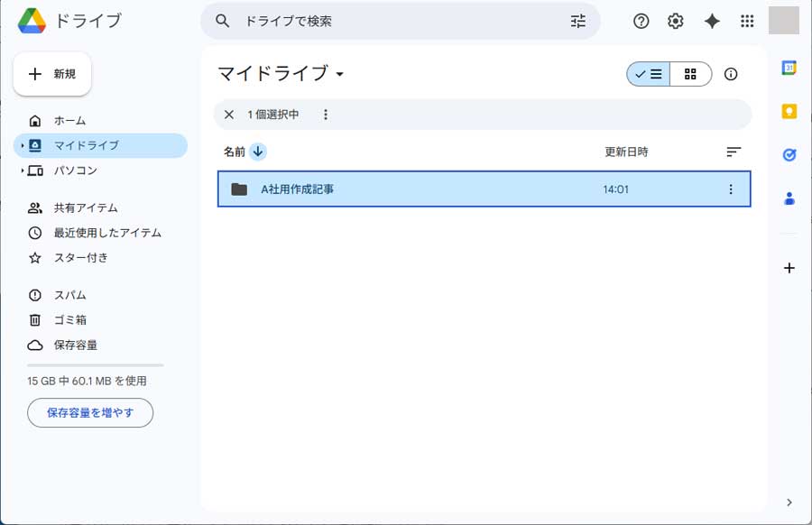
Task: Click the ドライブで検索 search field
Action: 397,21
